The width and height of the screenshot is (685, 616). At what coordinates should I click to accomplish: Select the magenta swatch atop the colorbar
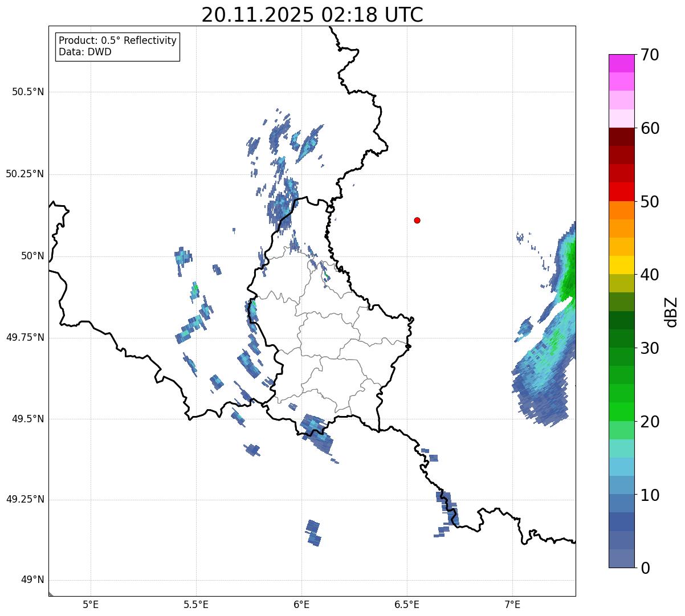tap(622, 63)
